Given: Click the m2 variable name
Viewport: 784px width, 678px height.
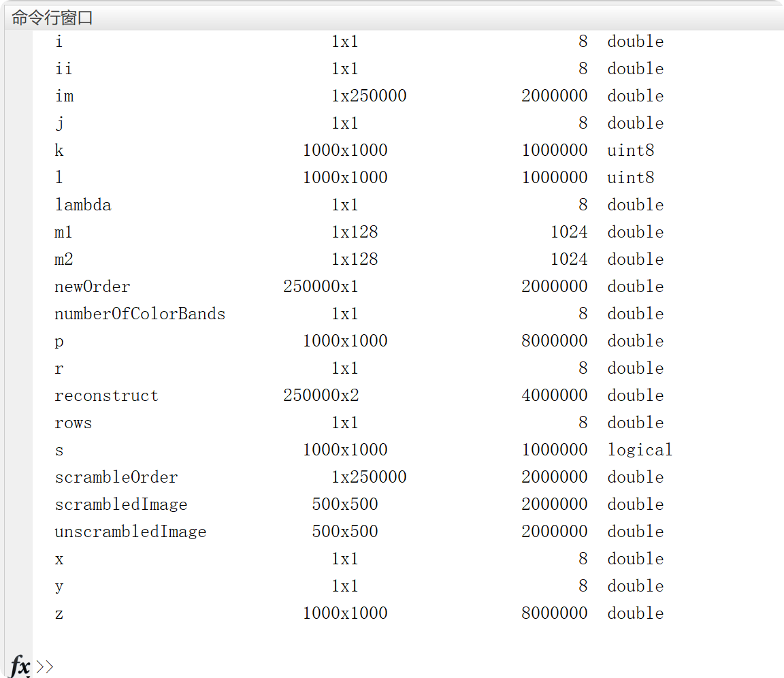Looking at the screenshot, I should 64,259.
